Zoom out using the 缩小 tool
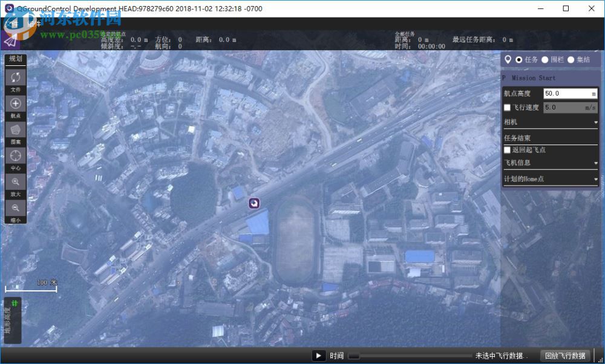This screenshot has width=605, height=364. click(16, 207)
